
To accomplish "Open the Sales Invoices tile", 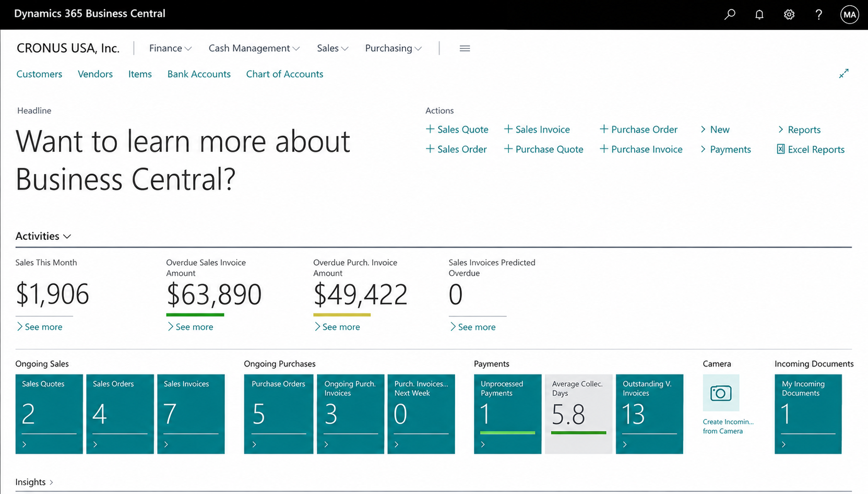I will click(191, 414).
